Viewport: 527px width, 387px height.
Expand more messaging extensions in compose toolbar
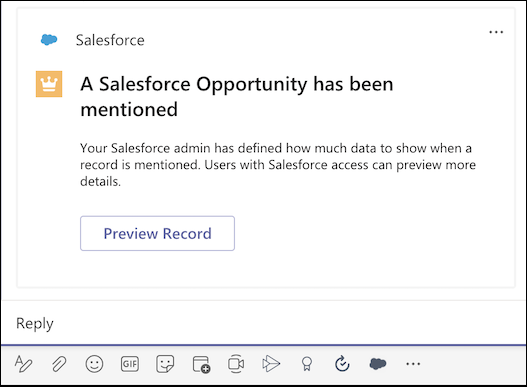pyautogui.click(x=413, y=364)
